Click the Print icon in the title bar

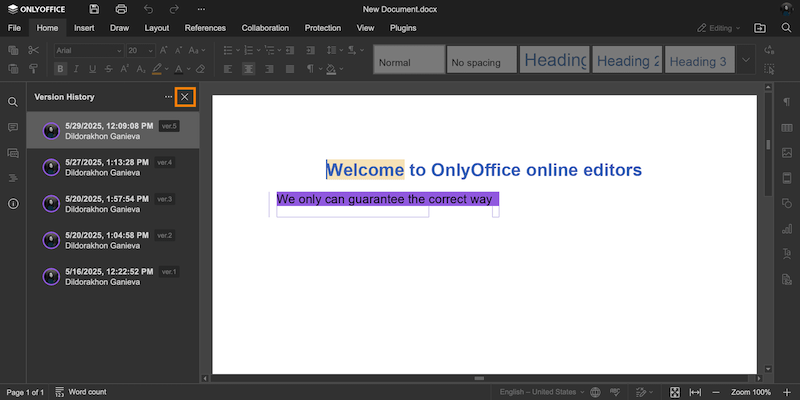click(x=121, y=9)
